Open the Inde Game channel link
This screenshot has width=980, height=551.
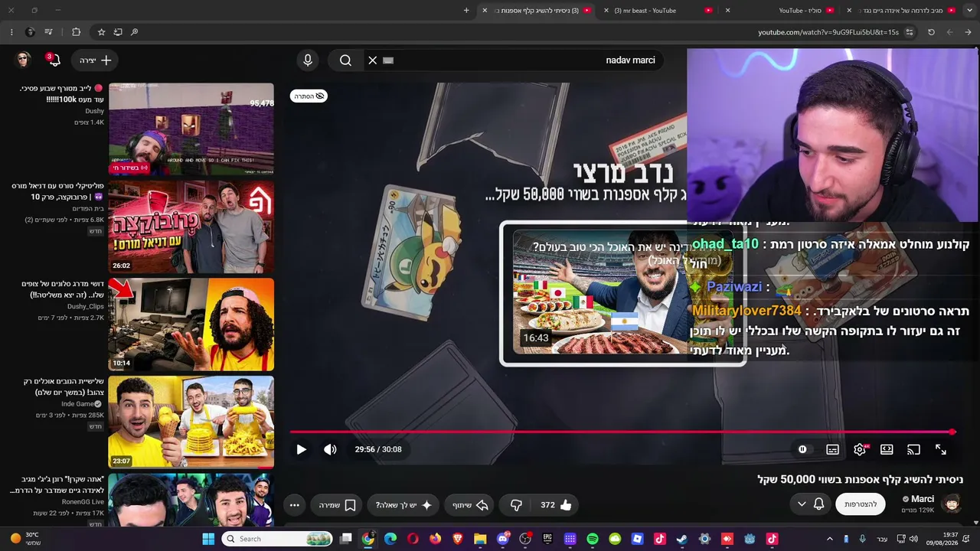77,404
